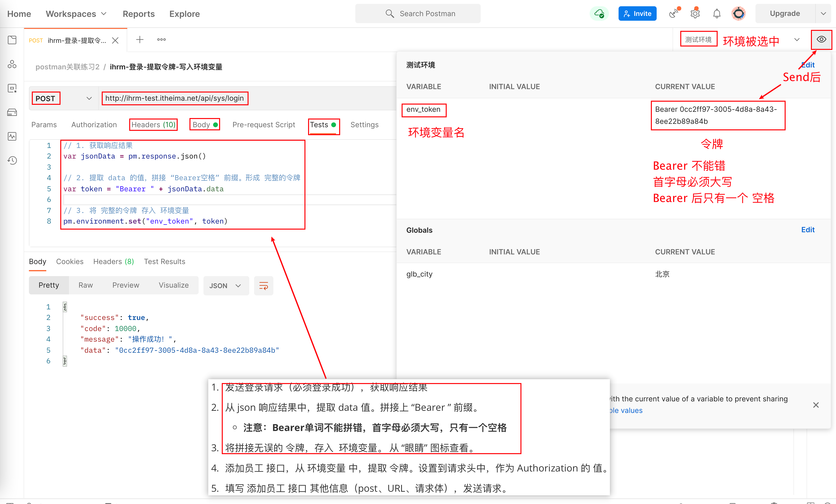Click the search magnifier icon
This screenshot has height=504, width=836.
390,13
